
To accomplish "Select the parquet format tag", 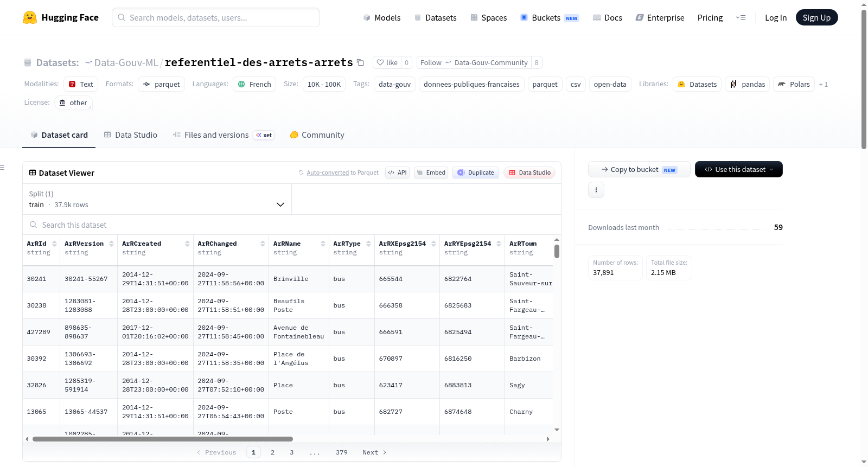I will (161, 84).
